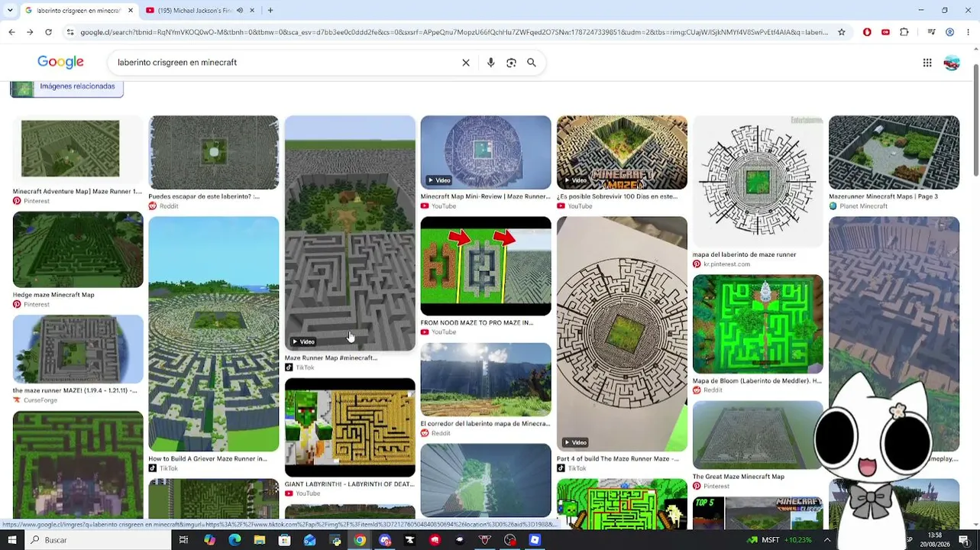The height and width of the screenshot is (550, 980).
Task: Expand the tab search dropdown
Action: coord(10,11)
